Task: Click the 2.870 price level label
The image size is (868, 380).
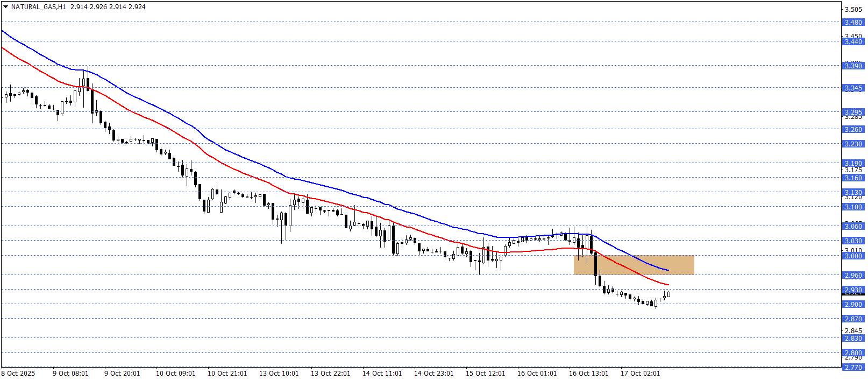Action: click(852, 319)
